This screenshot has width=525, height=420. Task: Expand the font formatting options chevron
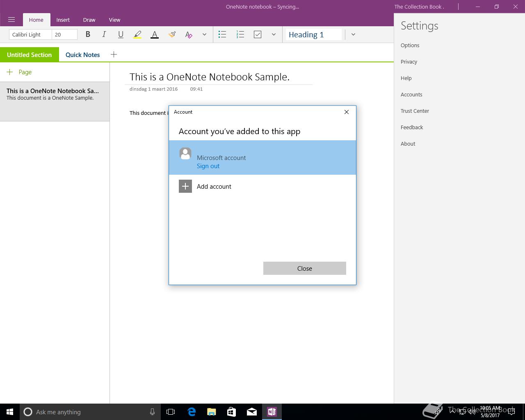[x=204, y=34]
